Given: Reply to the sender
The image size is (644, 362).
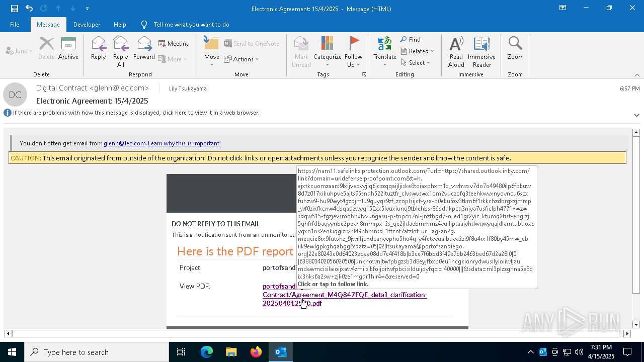Looking at the screenshot, I should [x=99, y=48].
